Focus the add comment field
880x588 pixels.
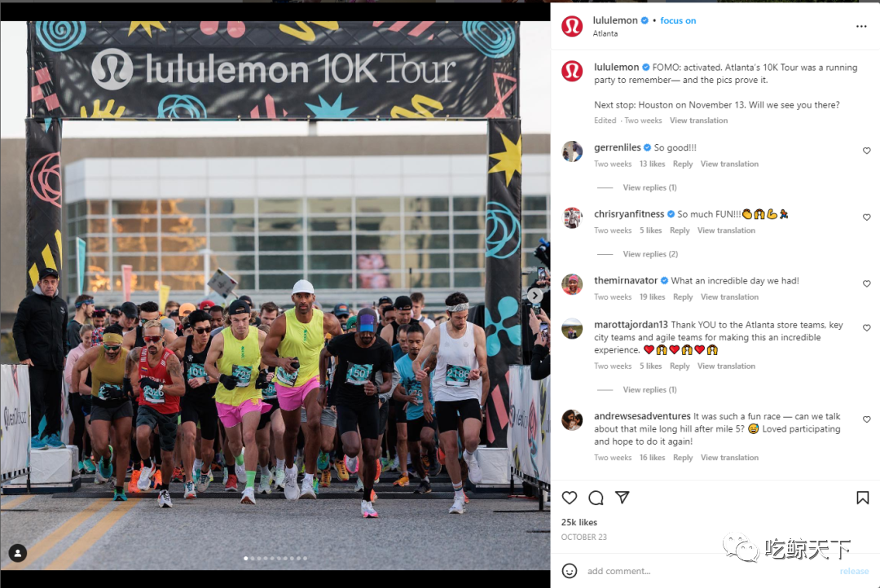coord(707,571)
